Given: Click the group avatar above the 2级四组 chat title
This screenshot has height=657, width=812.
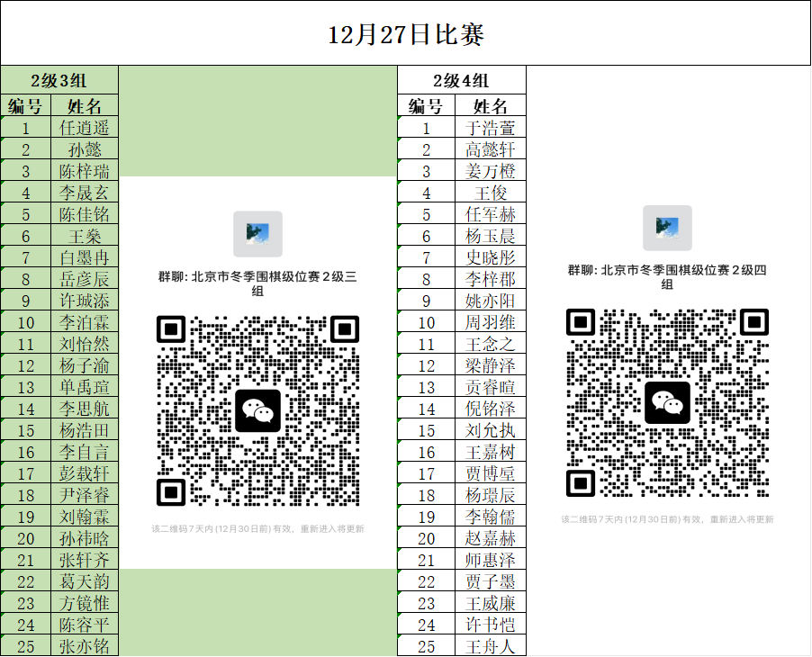Looking at the screenshot, I should tap(667, 228).
